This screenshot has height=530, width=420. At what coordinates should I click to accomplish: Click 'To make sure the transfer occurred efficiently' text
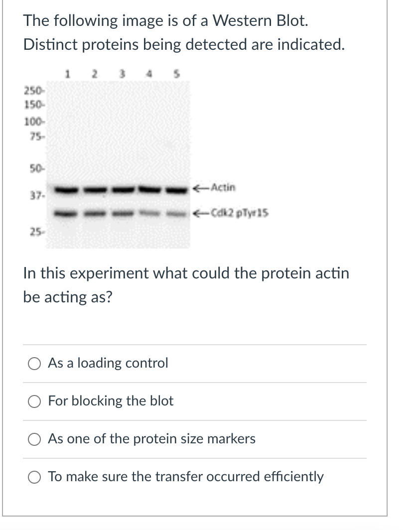point(186,477)
